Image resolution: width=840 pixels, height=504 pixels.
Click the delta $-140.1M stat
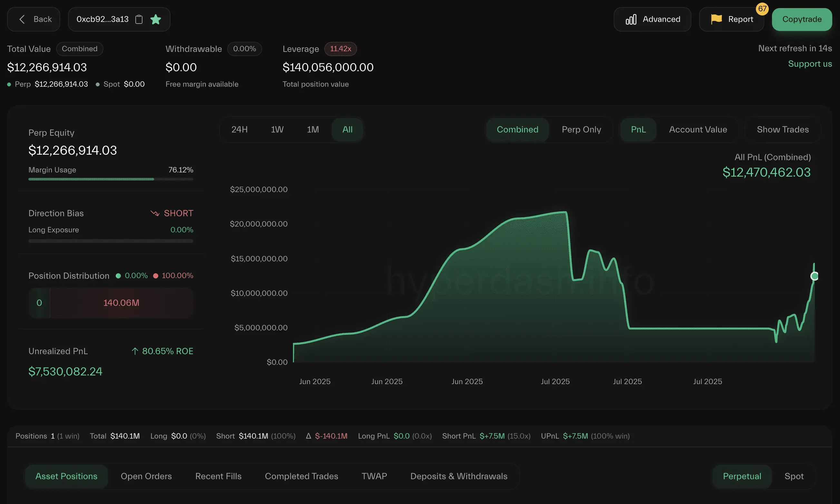pos(327,436)
